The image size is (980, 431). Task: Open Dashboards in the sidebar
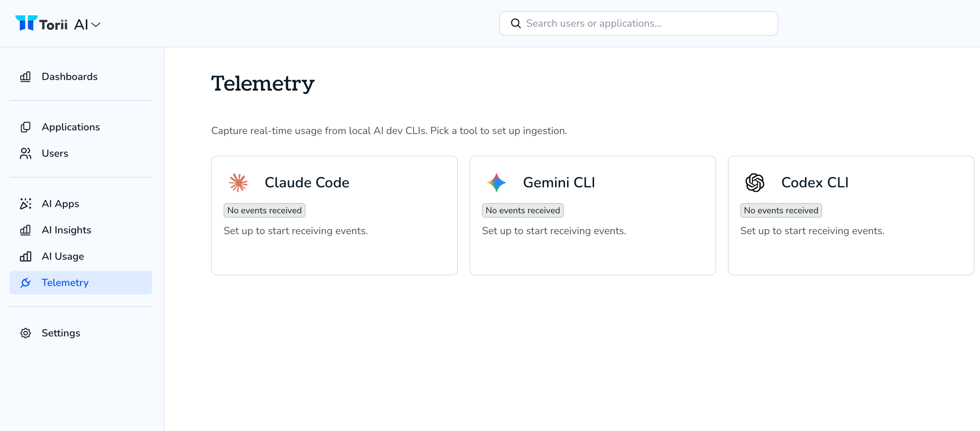tap(81, 77)
